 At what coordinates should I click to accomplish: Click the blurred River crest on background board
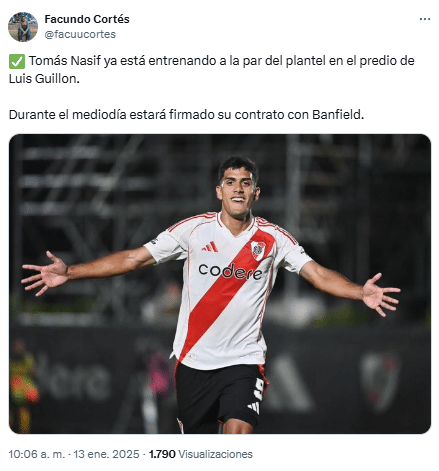tap(380, 380)
